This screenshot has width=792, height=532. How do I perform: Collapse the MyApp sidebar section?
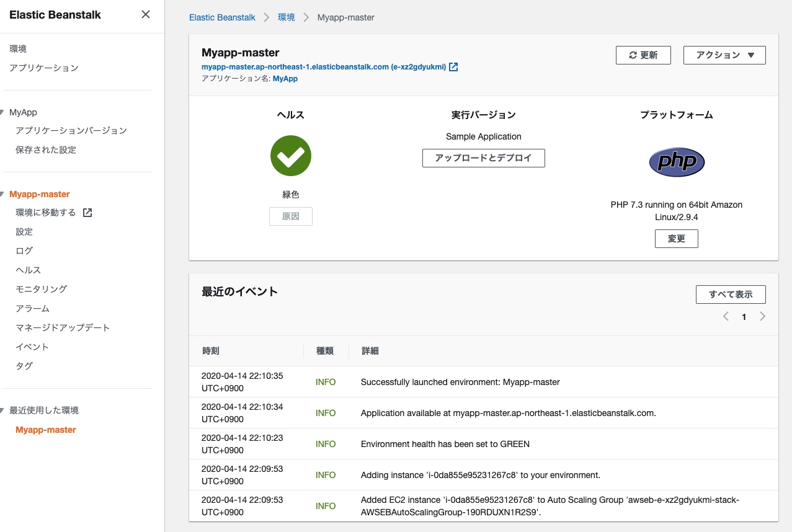pyautogui.click(x=3, y=112)
